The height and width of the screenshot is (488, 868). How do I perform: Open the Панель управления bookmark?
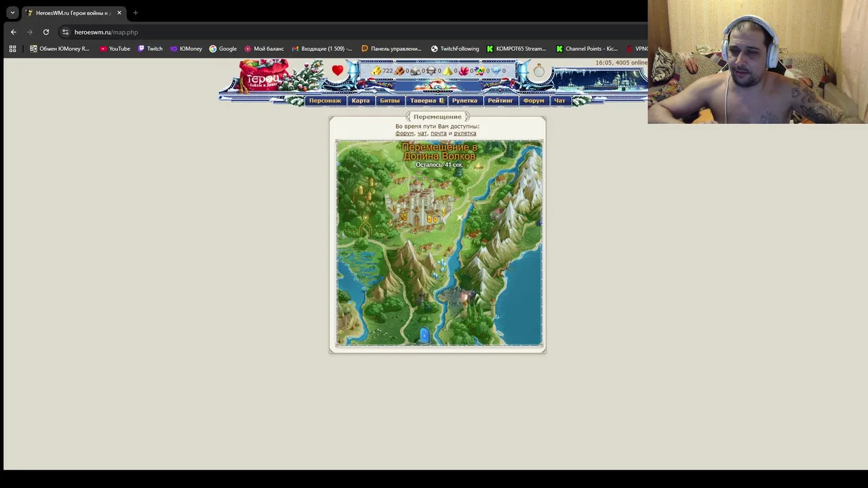[391, 49]
